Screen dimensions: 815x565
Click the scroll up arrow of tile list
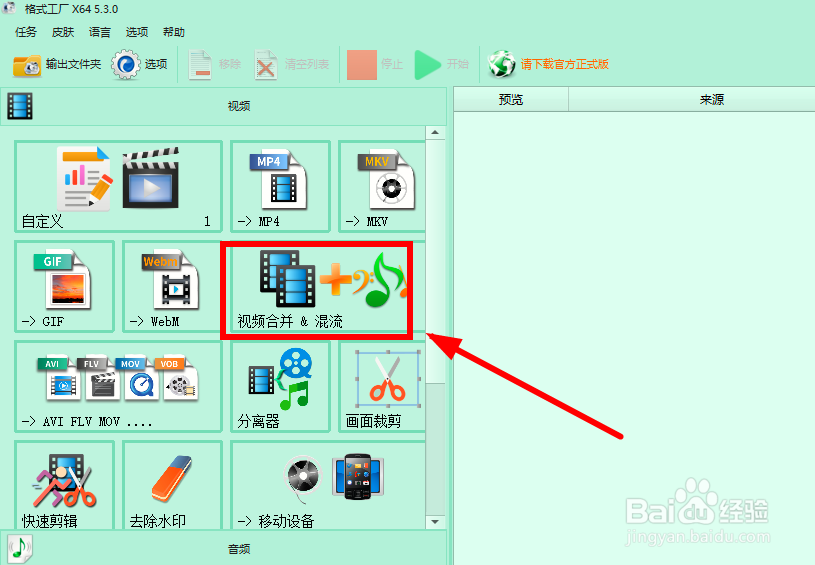(x=435, y=133)
